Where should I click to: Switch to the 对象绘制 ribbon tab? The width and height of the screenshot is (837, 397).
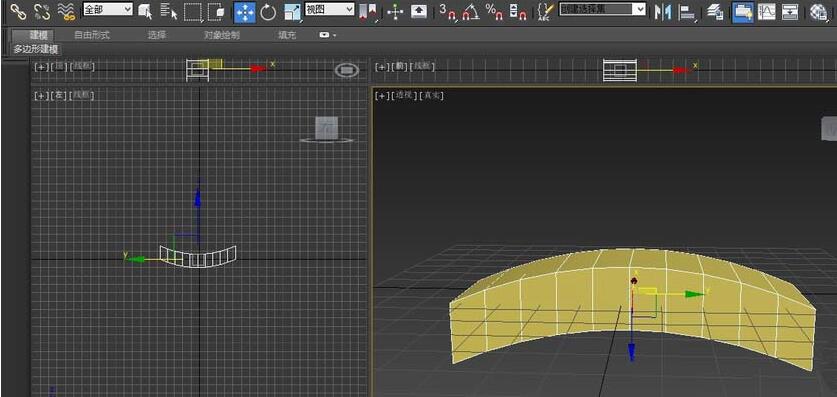click(x=222, y=35)
